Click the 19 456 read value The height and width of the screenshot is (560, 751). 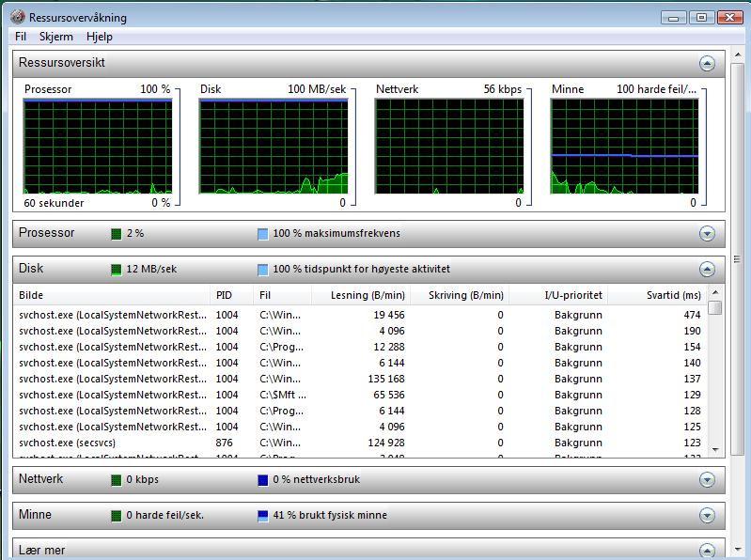(x=389, y=315)
